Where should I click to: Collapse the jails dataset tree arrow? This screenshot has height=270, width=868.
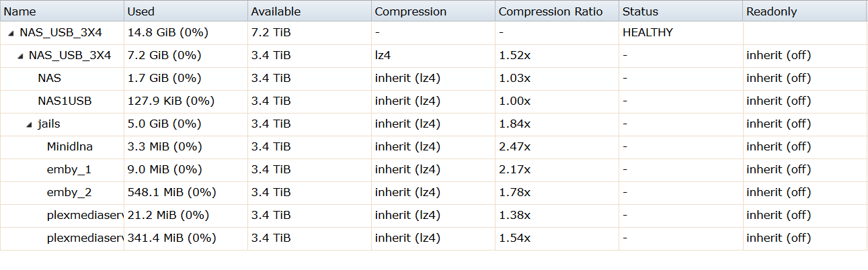pos(30,124)
